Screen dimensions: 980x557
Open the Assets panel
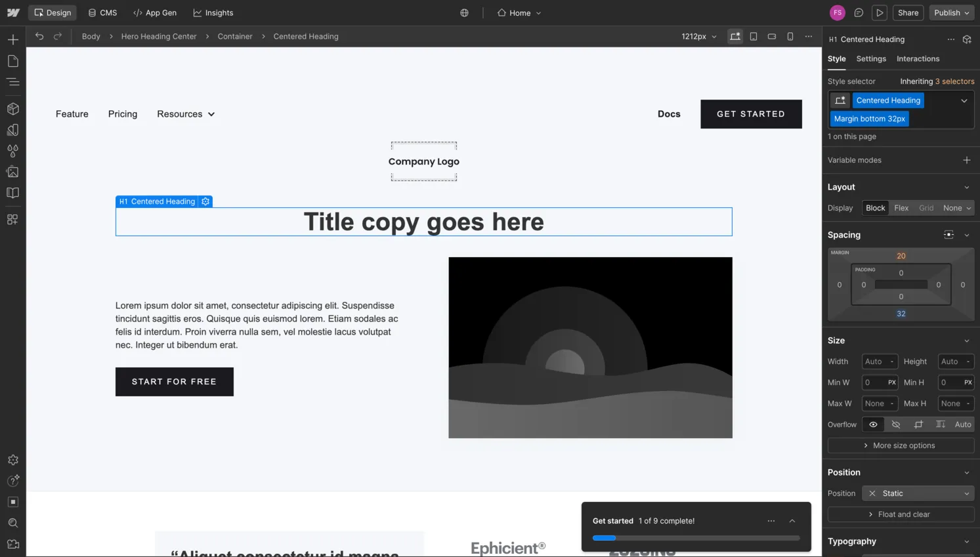pos(12,172)
